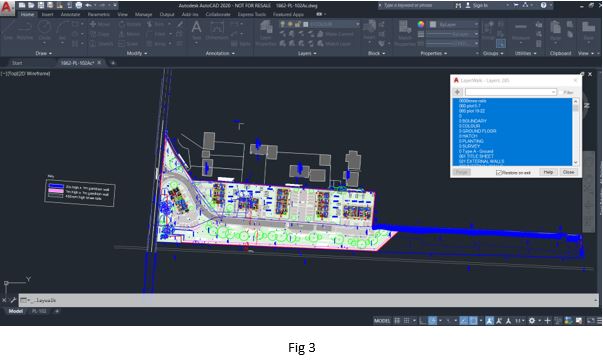Toggle annotation visibility in status bar
The image size is (603, 360).
click(490, 320)
